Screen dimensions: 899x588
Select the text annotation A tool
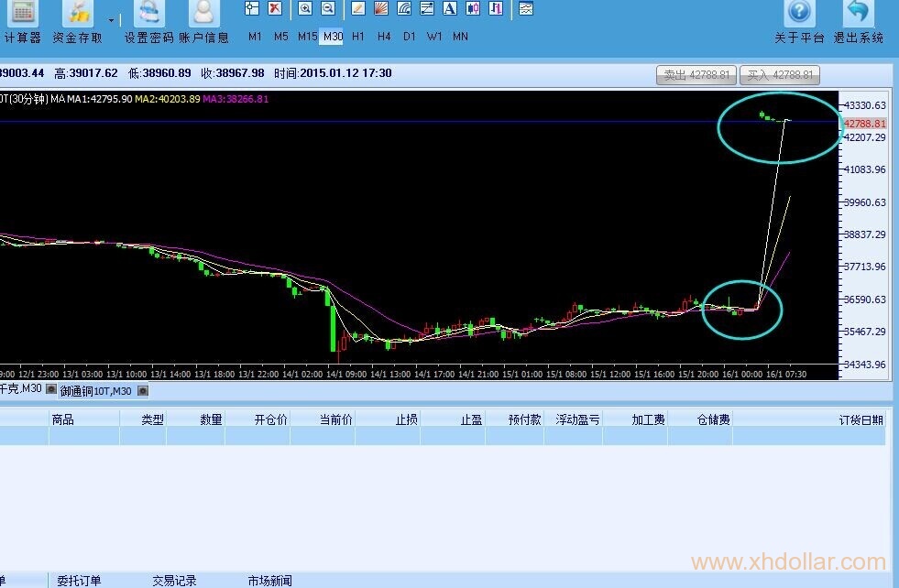click(449, 8)
